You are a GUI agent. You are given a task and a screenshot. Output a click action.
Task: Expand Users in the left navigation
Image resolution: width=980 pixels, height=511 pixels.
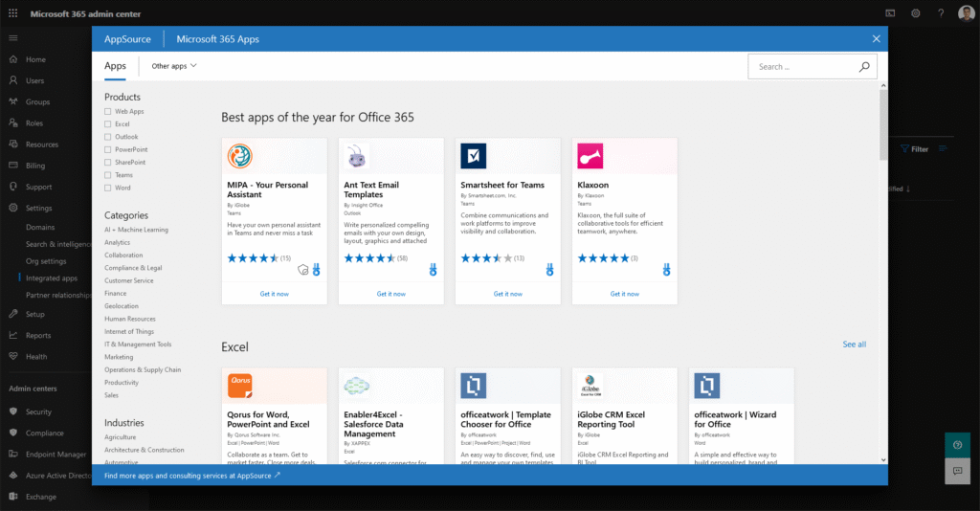[35, 80]
